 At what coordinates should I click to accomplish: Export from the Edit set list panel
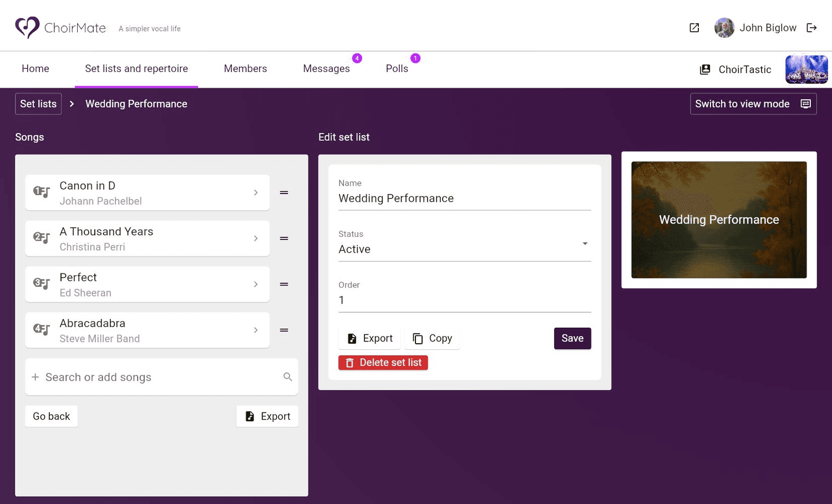369,338
